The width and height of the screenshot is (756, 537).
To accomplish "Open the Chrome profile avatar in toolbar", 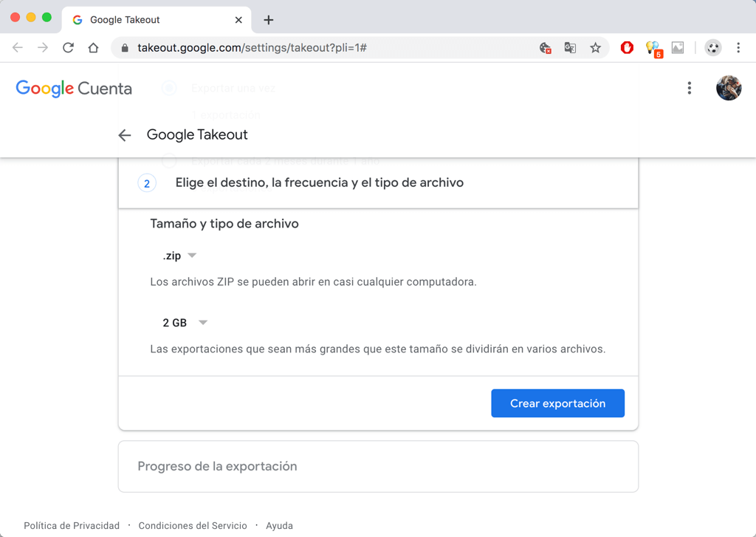I will point(712,47).
